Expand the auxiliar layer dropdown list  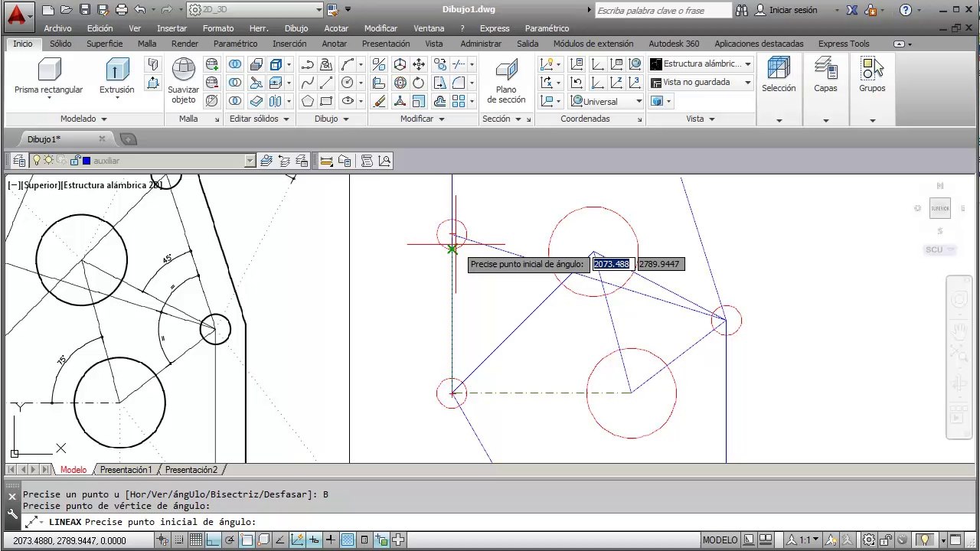pyautogui.click(x=250, y=161)
